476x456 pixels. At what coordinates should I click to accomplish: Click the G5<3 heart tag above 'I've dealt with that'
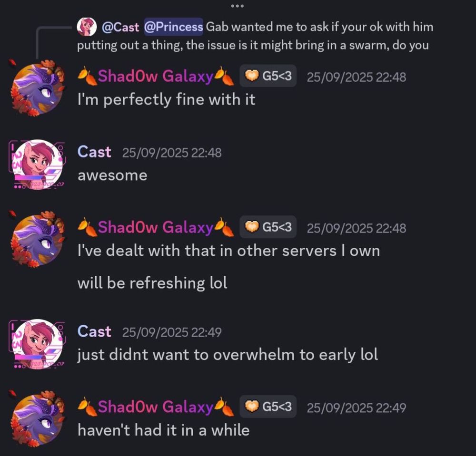268,227
